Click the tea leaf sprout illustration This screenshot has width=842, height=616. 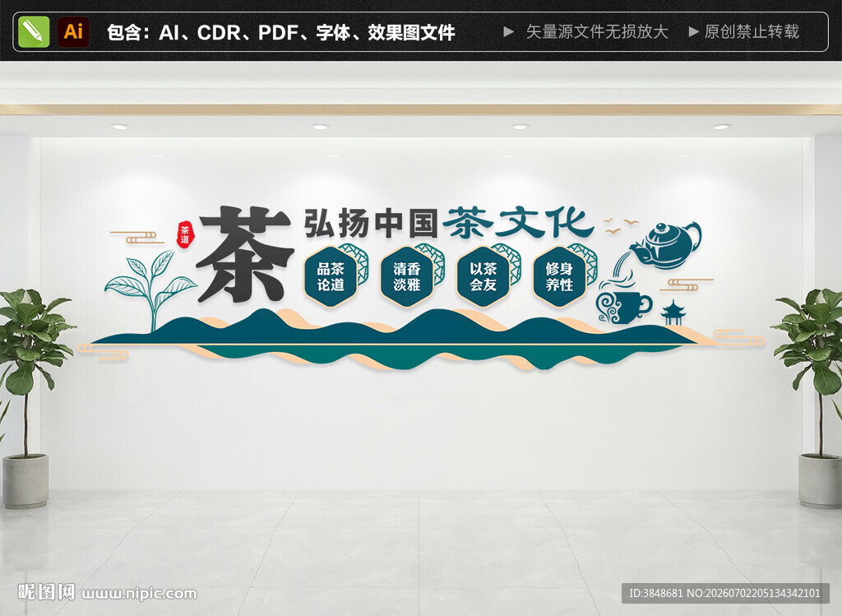(150, 290)
